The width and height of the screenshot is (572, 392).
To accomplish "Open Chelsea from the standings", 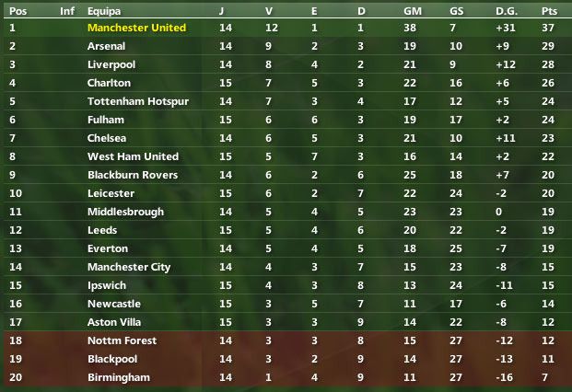I will [107, 138].
